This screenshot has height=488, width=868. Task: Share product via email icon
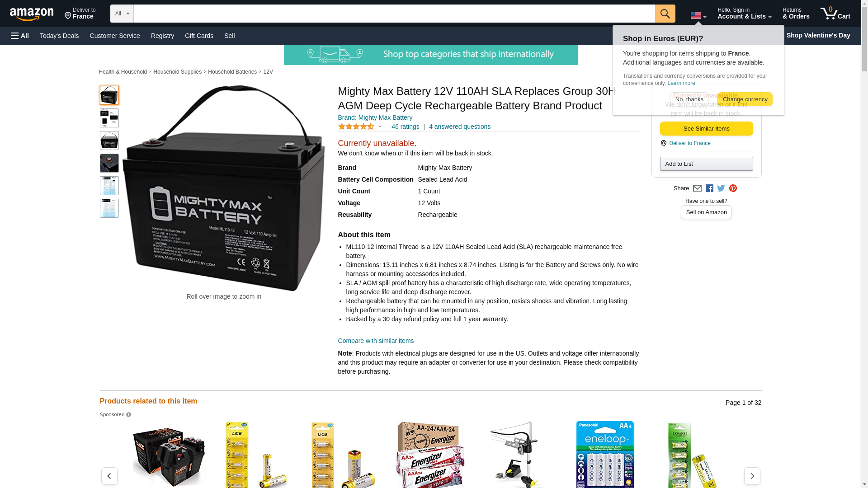coord(697,188)
